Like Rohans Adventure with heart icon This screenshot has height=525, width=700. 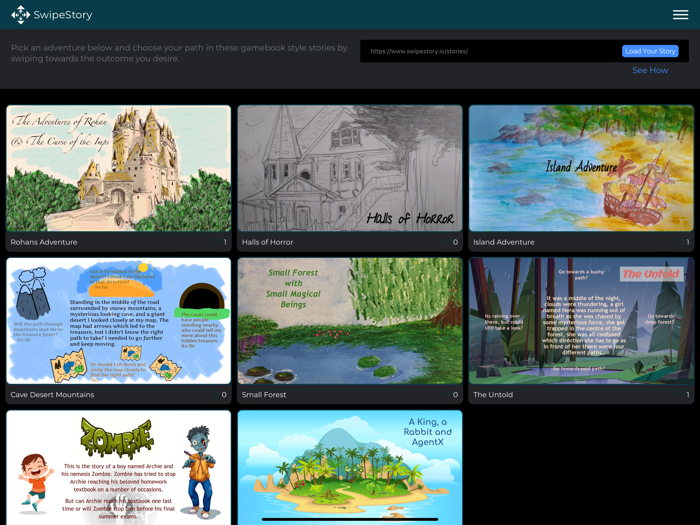click(218, 242)
